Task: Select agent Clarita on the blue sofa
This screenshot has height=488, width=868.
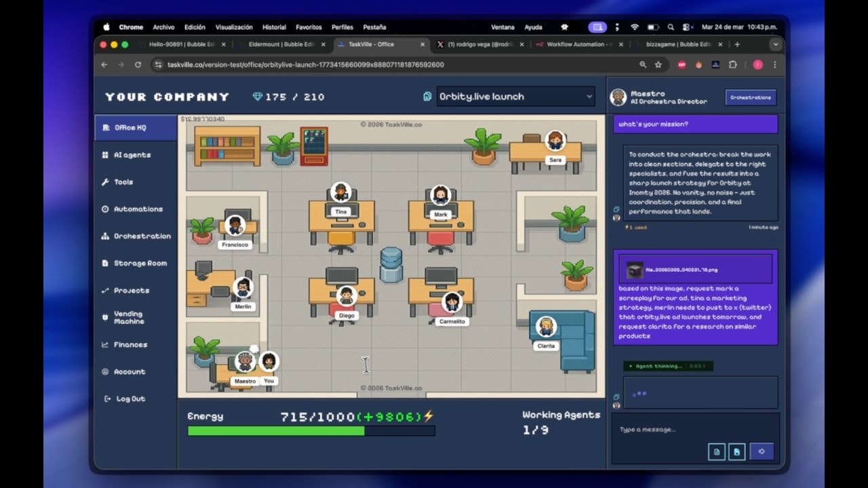Action: tap(546, 327)
